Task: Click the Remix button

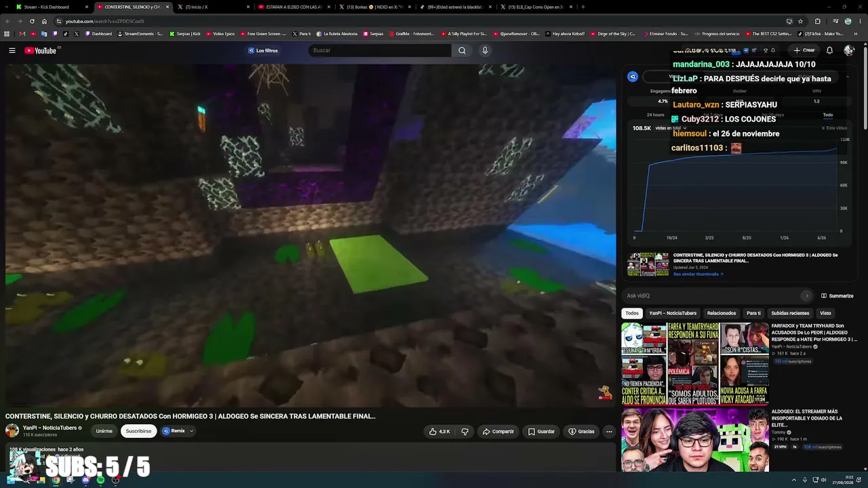Action: click(x=174, y=431)
